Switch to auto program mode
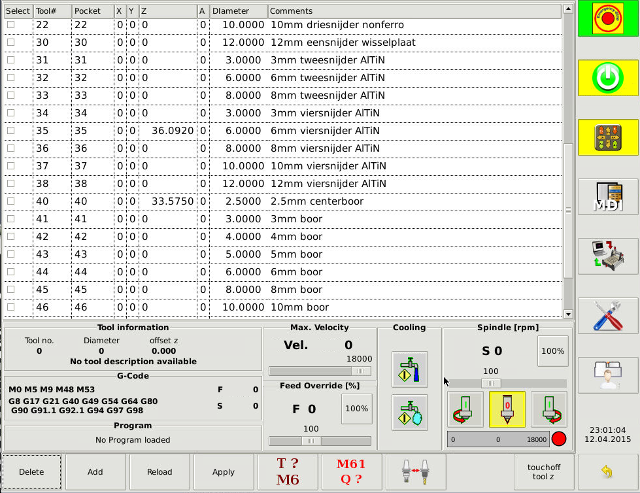 point(608,257)
